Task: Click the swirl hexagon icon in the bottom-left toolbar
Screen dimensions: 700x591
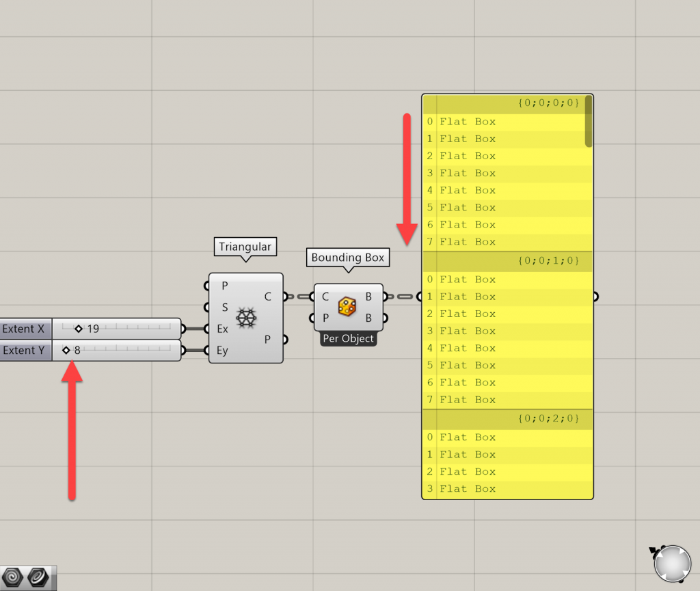Action: [x=39, y=577]
